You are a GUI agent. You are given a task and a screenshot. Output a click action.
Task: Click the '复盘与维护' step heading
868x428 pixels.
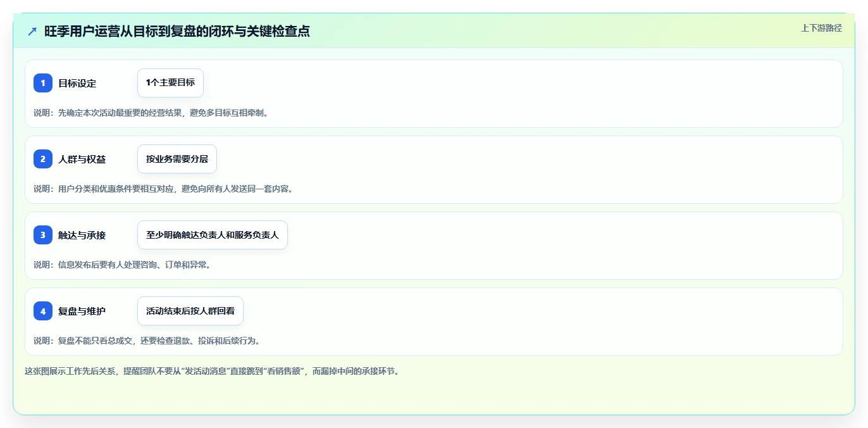click(82, 311)
